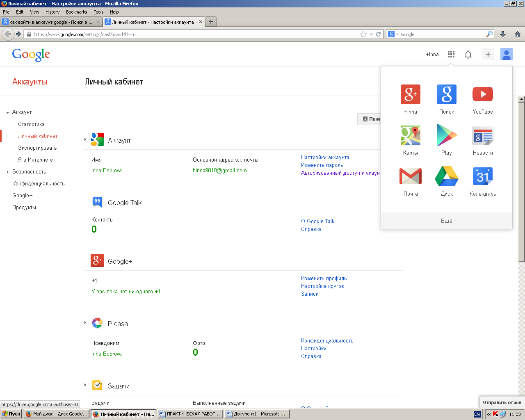Click the Google Talk section icon
The width and height of the screenshot is (525, 420).
[x=97, y=202]
